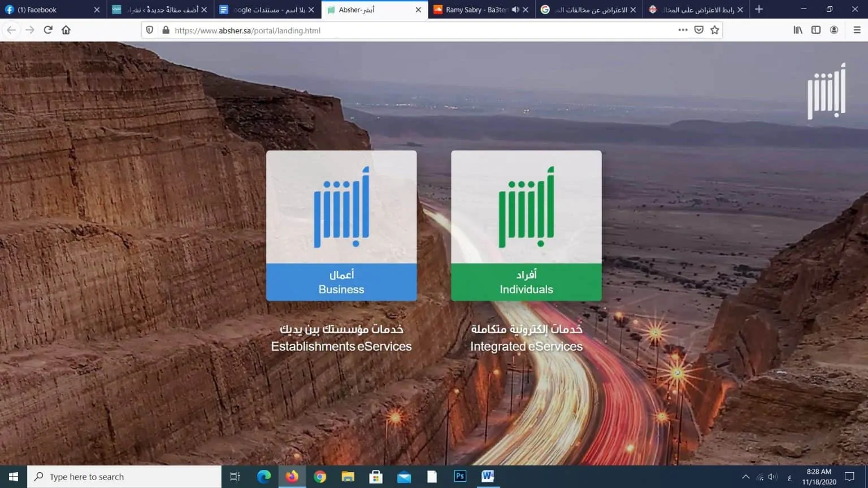Open the Absher Business blue card
Screen dimensions: 868x488
pyautogui.click(x=341, y=225)
